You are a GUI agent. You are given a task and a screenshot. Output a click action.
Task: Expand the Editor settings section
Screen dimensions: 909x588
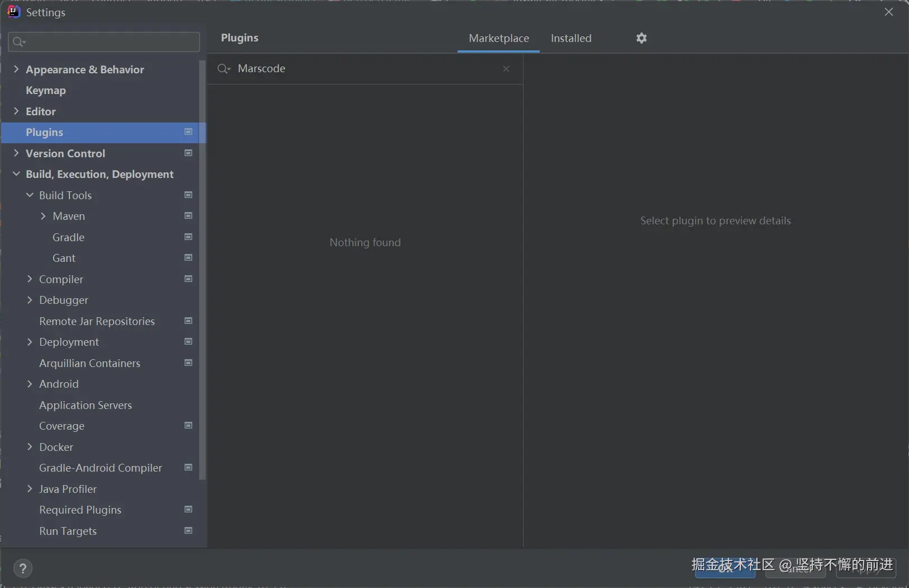pos(16,111)
